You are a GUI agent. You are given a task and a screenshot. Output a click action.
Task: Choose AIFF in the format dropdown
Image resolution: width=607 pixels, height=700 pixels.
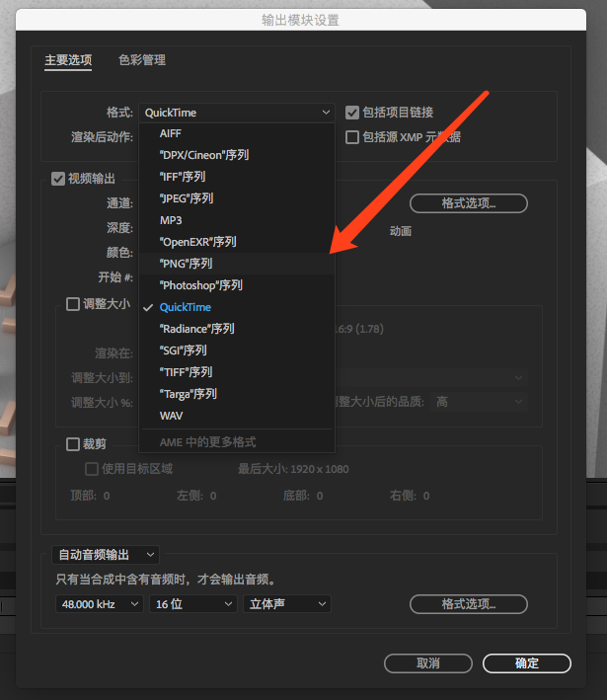[170, 133]
